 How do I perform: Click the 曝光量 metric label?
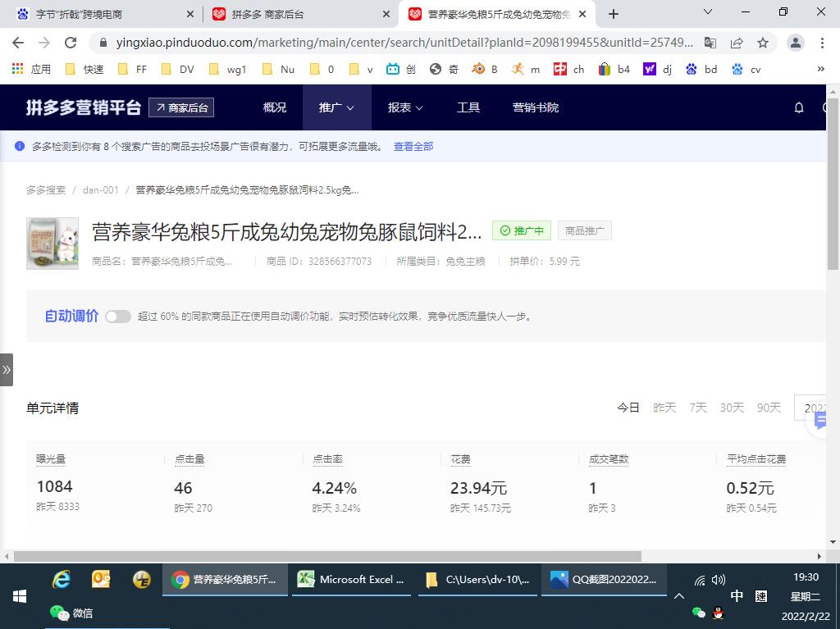(x=51, y=458)
